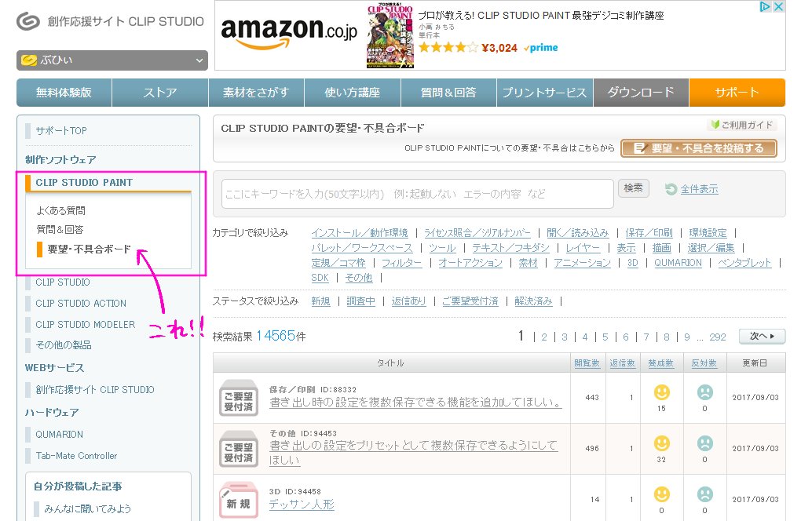Click the 次へ next page button
The height and width of the screenshot is (521, 812).
tap(763, 337)
